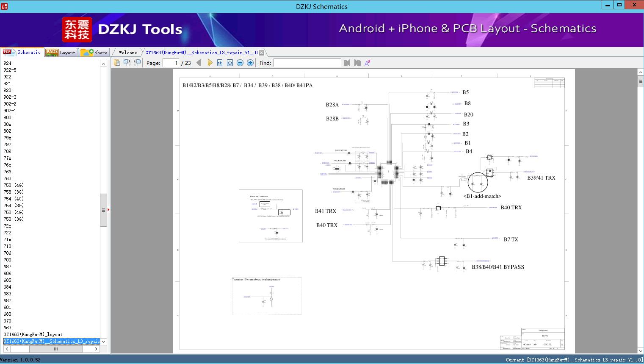Select model 750 (3G) in the list
The height and width of the screenshot is (364, 644).
14,219
